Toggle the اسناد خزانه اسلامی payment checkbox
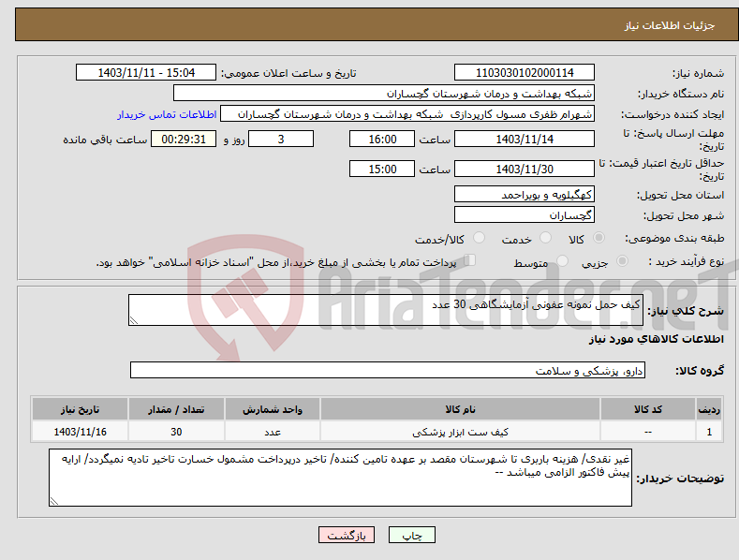The width and height of the screenshot is (739, 560). tap(469, 260)
